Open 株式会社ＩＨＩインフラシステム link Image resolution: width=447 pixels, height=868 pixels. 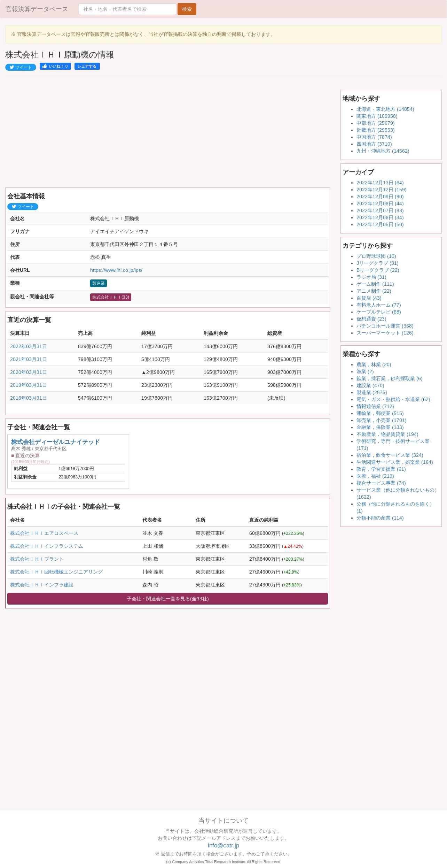pos(46,546)
